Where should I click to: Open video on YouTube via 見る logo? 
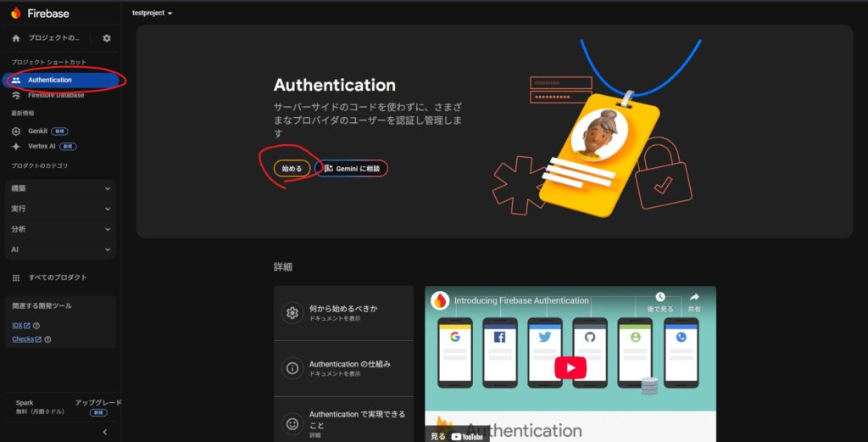(x=457, y=436)
